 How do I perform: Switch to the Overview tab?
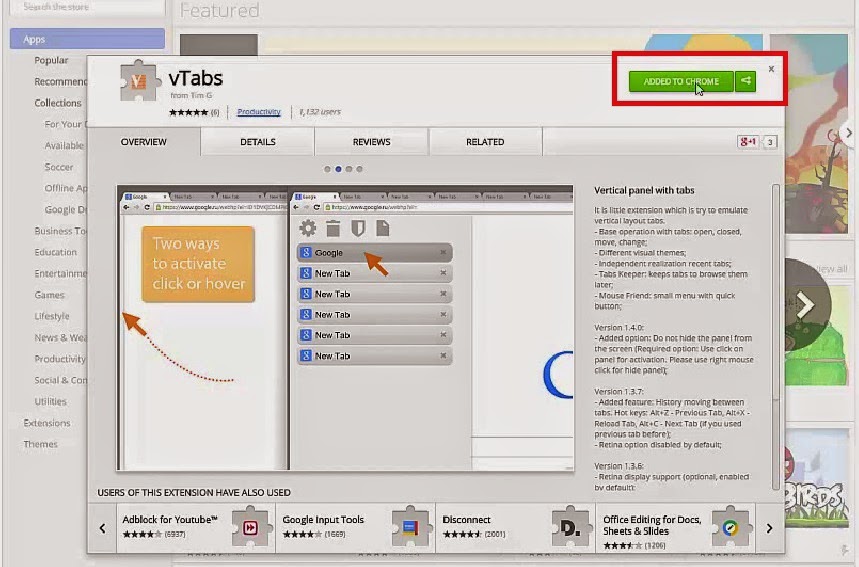(x=144, y=142)
